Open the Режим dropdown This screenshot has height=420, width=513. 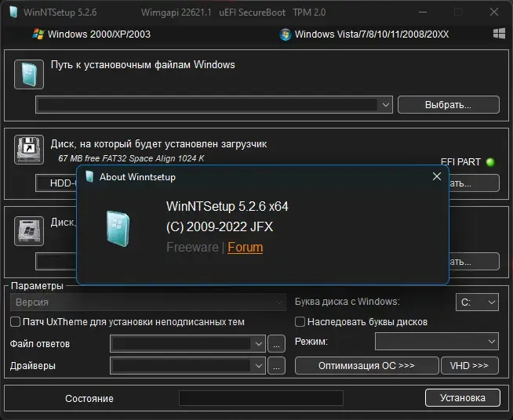click(437, 342)
